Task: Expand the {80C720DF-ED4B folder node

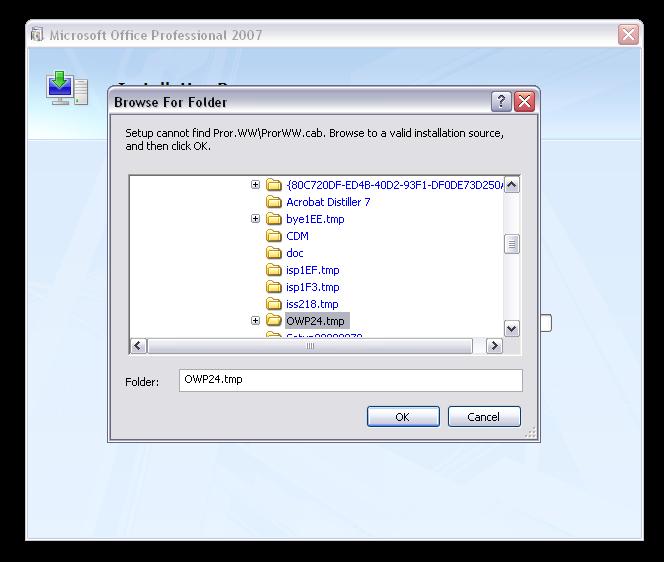Action: (255, 185)
